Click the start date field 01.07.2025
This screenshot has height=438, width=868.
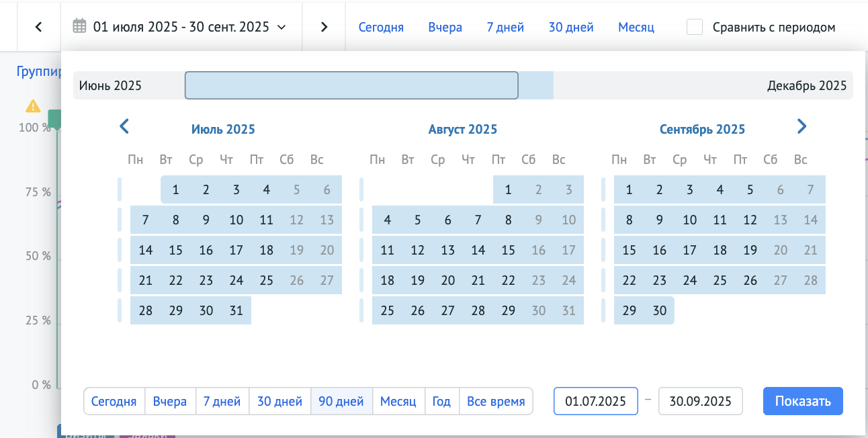tap(595, 401)
